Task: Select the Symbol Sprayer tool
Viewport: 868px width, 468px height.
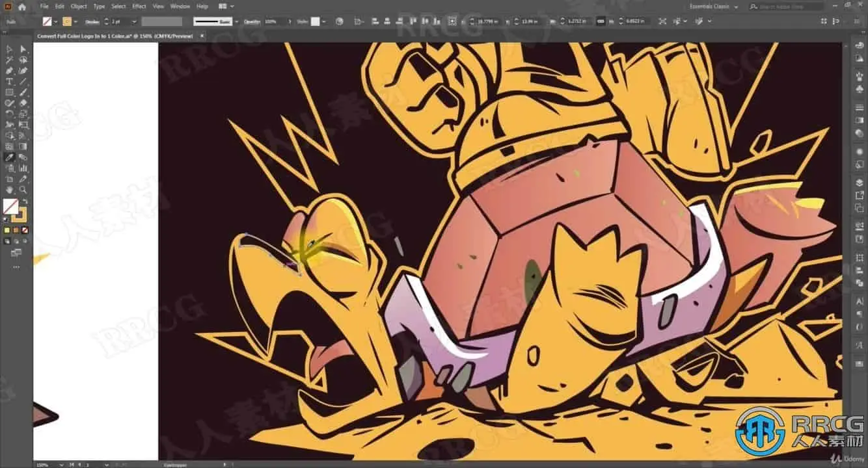Action: point(10,168)
